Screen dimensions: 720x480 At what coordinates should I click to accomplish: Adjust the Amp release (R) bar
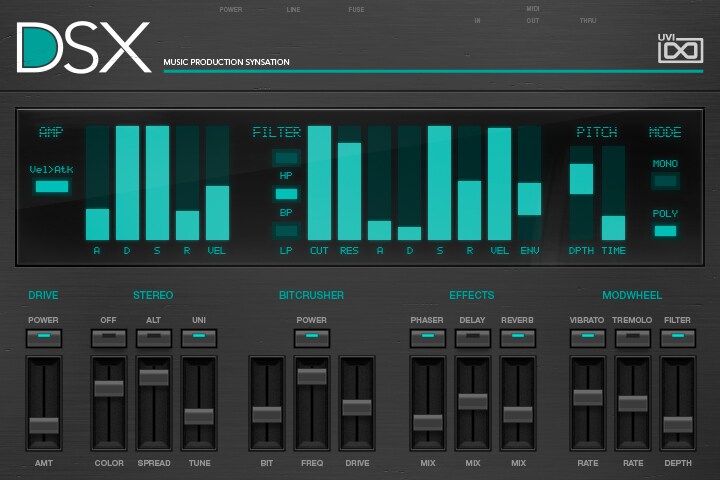click(x=187, y=183)
